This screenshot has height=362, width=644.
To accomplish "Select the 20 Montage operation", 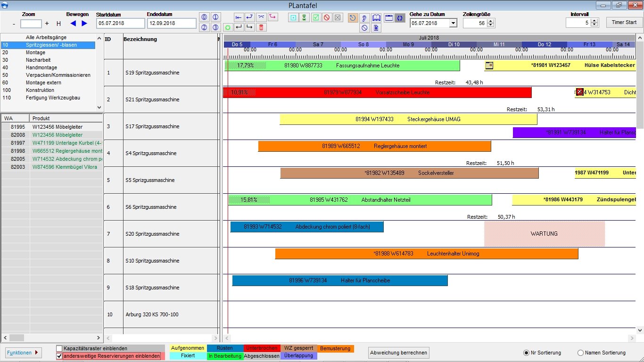I will pos(48,52).
